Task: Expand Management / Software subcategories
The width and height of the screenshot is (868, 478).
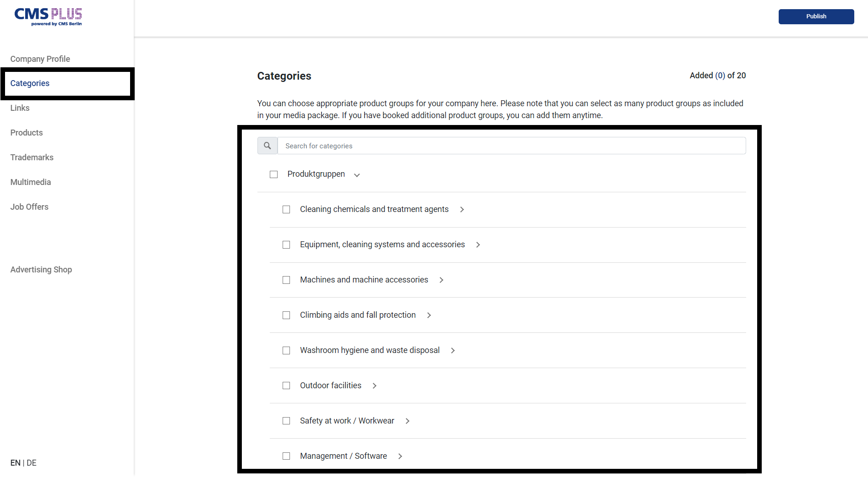Action: [400, 456]
